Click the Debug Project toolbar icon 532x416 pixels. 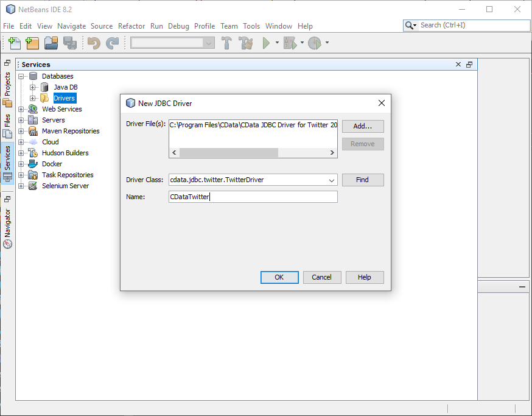point(290,43)
